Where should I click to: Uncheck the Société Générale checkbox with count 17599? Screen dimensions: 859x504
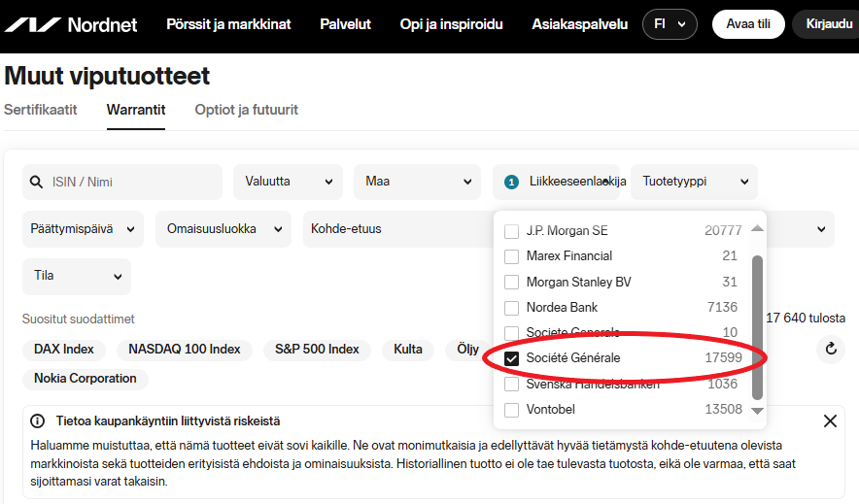(x=511, y=358)
